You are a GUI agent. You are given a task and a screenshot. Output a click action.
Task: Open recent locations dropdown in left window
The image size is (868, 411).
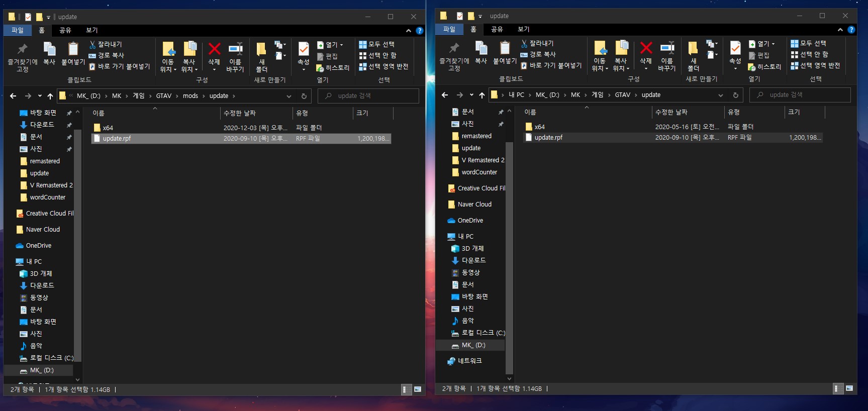[x=40, y=96]
